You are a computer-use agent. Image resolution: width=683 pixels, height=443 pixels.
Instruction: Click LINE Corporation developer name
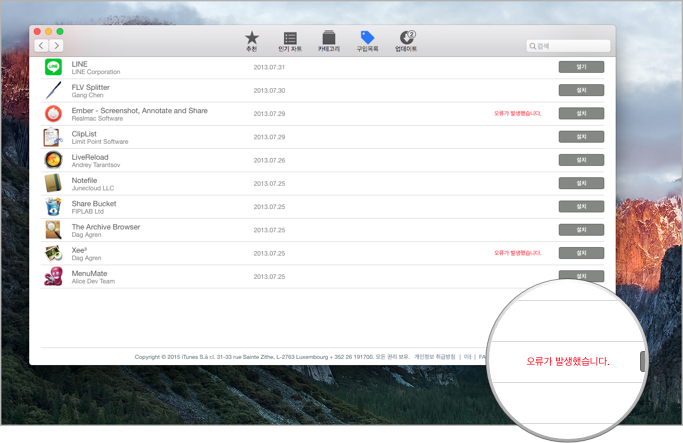tap(96, 72)
